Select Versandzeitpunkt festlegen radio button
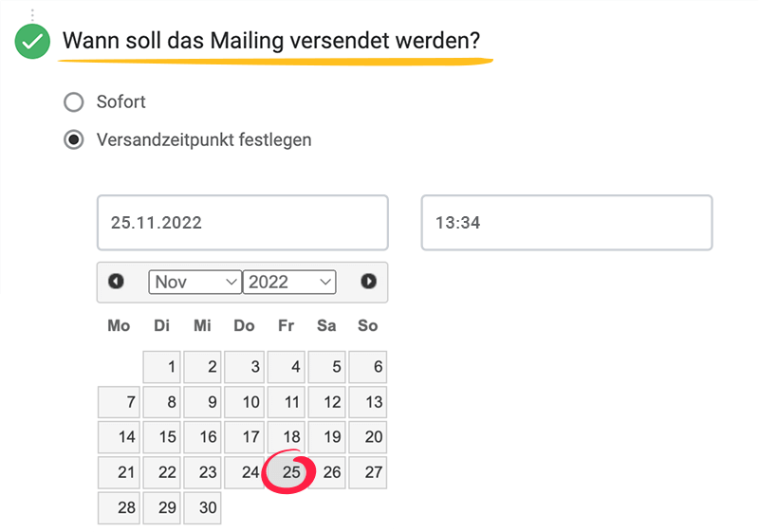759x532 pixels. click(73, 140)
